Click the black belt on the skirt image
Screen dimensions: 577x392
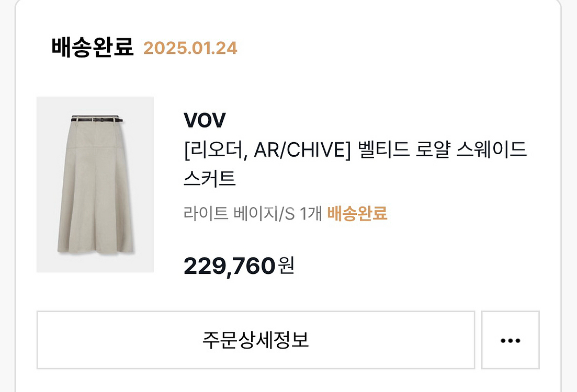(x=97, y=119)
